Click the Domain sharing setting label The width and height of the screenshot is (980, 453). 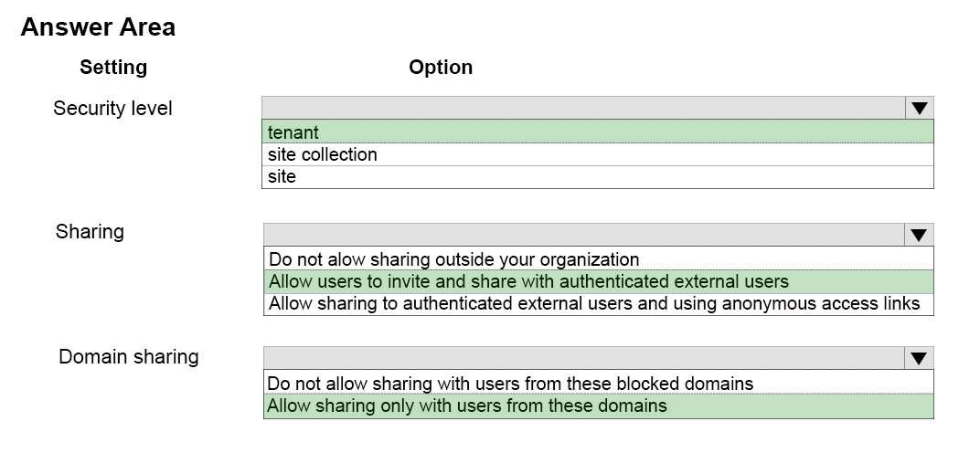tap(129, 357)
